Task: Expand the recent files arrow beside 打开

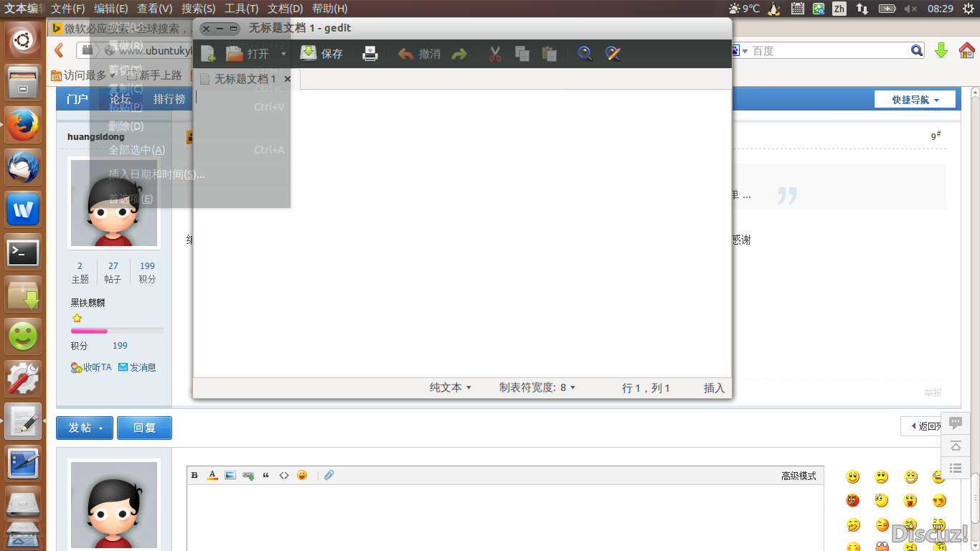Action: 283,53
